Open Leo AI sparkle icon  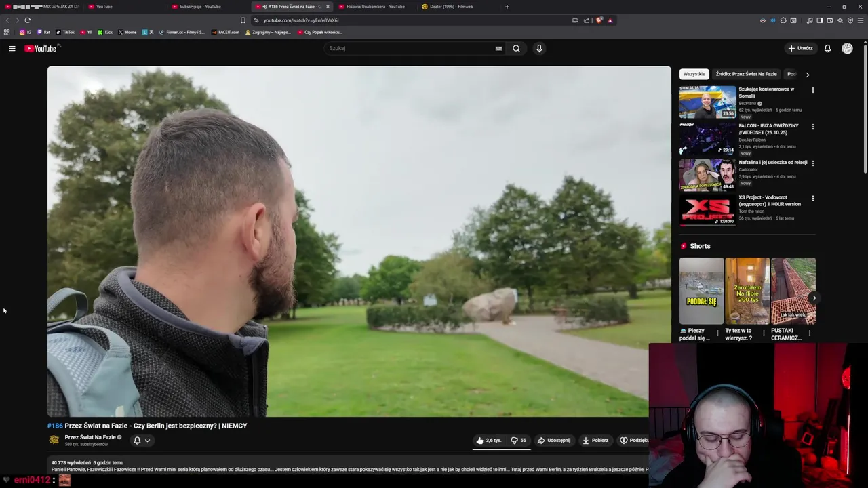click(x=840, y=20)
